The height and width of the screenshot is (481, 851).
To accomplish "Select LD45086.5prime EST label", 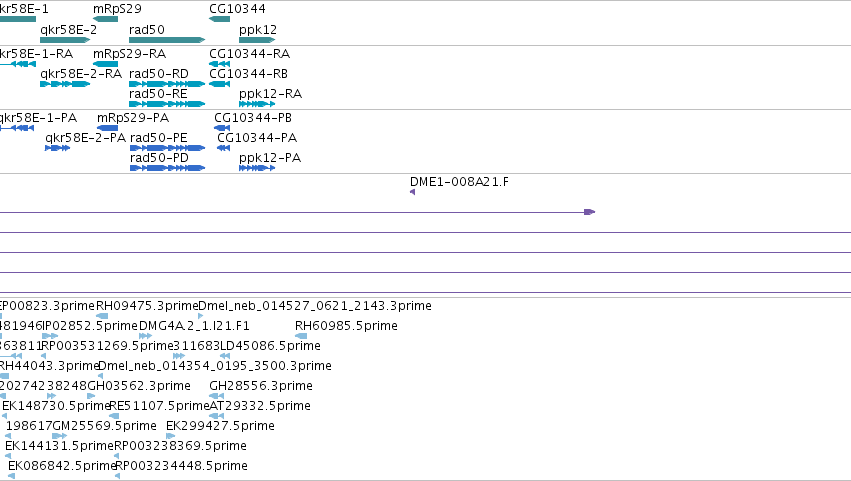I will pyautogui.click(x=270, y=346).
